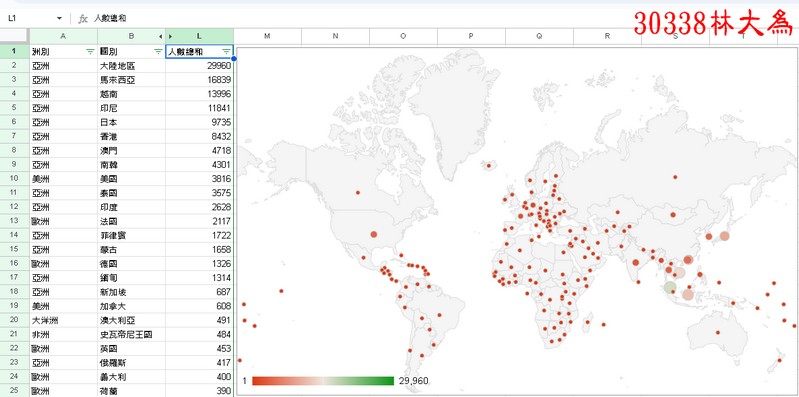Select column O header
The image size is (799, 397).
403,36
